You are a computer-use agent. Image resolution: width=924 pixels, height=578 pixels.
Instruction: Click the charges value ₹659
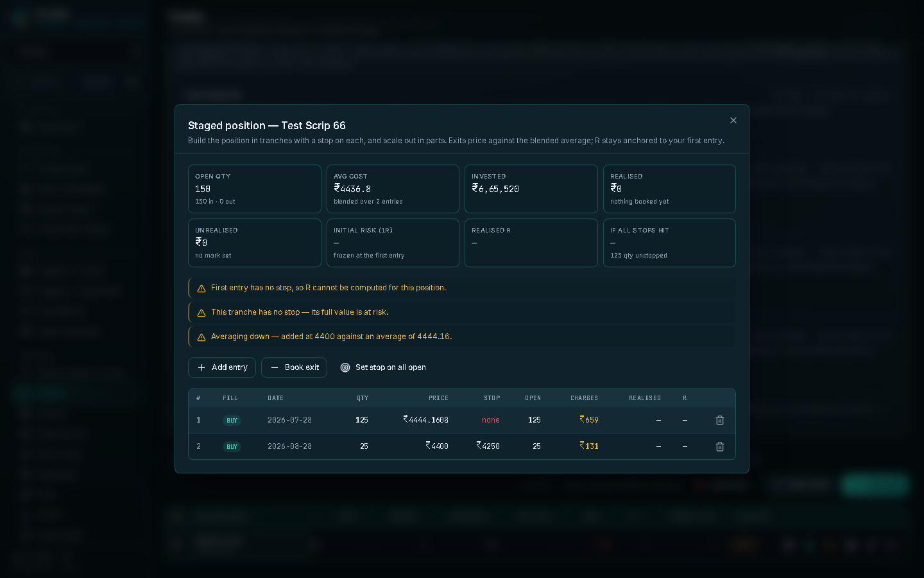[x=589, y=419]
